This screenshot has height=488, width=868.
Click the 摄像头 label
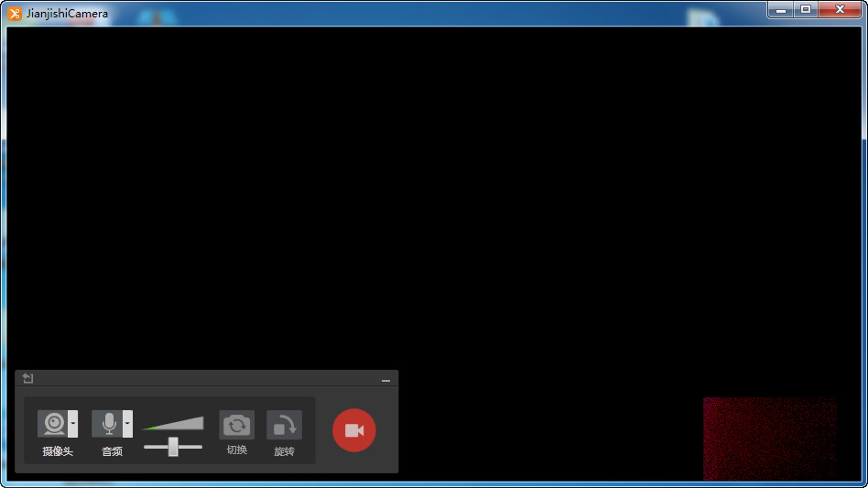tap(58, 451)
